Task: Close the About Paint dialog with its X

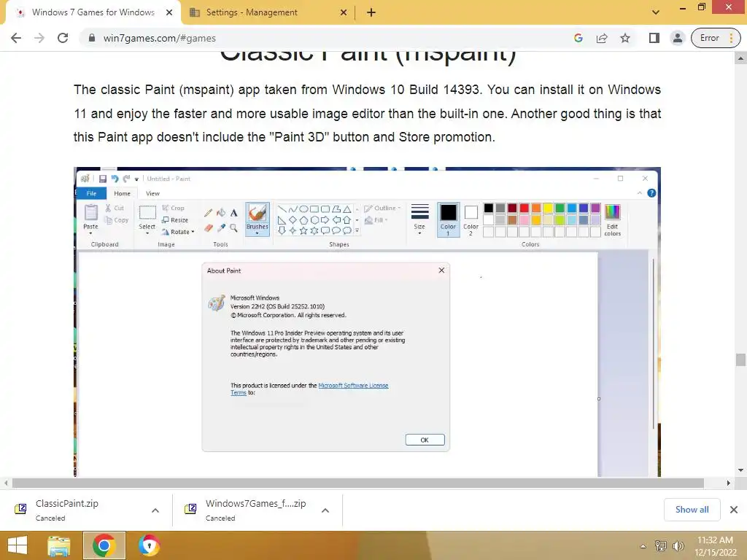Action: pos(441,270)
